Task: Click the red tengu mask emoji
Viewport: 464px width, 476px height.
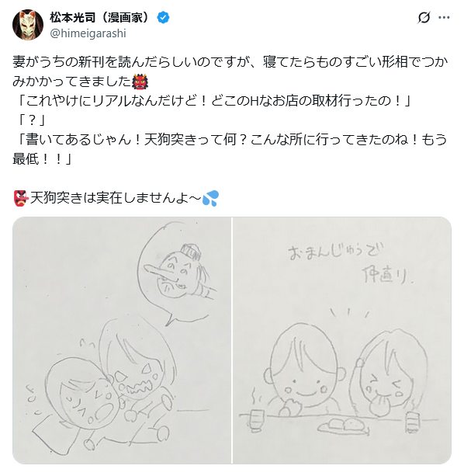Action: tap(21, 198)
